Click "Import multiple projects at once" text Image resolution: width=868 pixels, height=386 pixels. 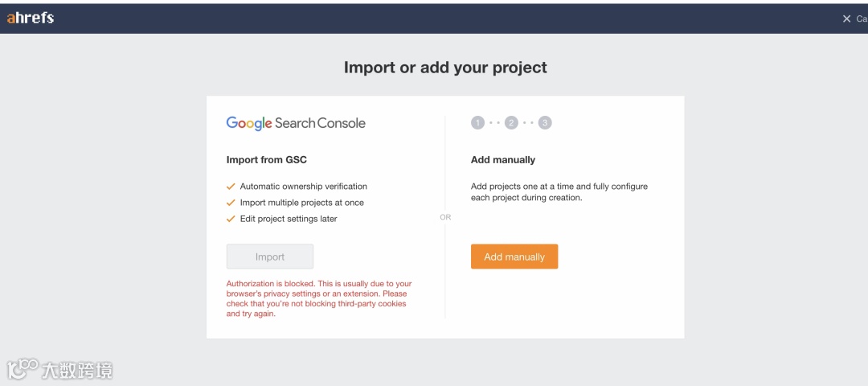click(x=301, y=203)
